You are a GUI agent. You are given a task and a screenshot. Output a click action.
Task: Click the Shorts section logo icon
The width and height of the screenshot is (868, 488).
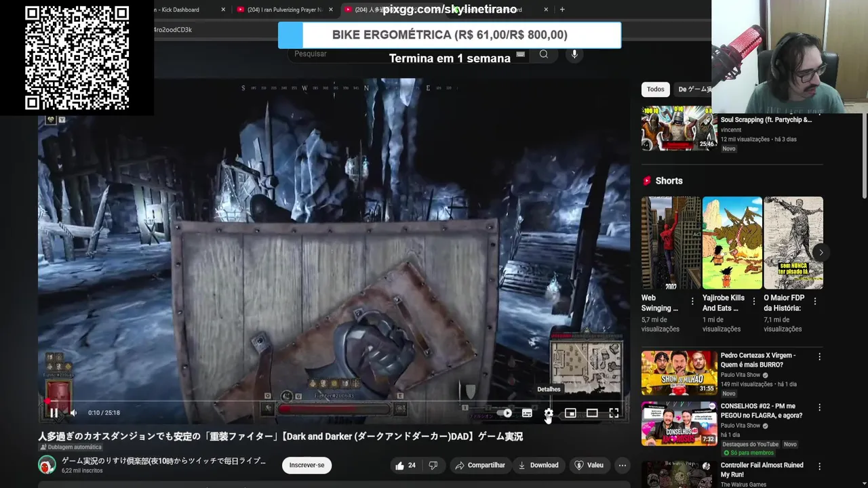pyautogui.click(x=647, y=181)
